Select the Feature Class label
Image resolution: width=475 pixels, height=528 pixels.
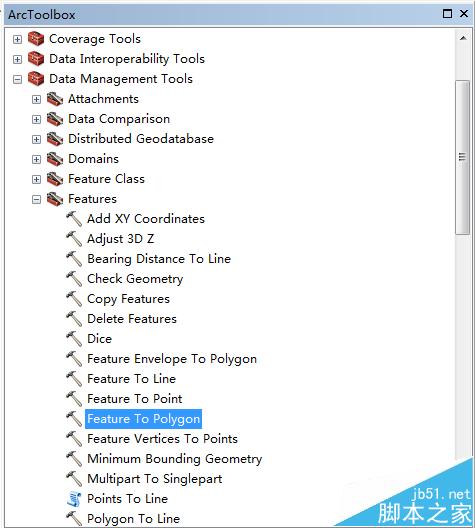tap(106, 179)
